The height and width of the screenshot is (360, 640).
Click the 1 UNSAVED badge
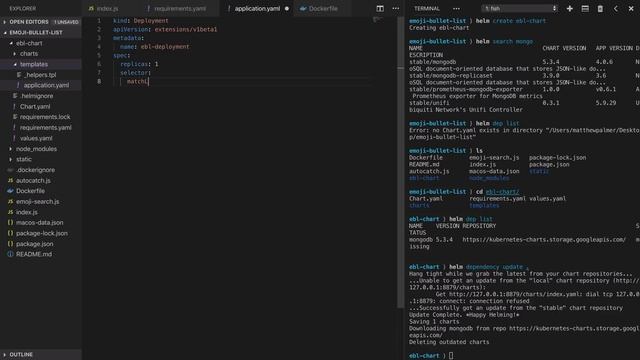(x=66, y=22)
